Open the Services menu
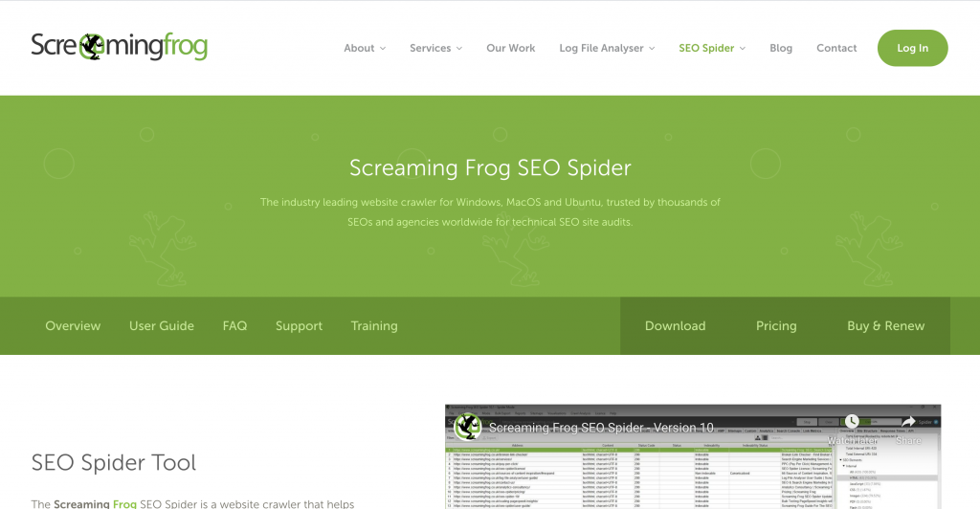This screenshot has width=980, height=509. tap(430, 48)
